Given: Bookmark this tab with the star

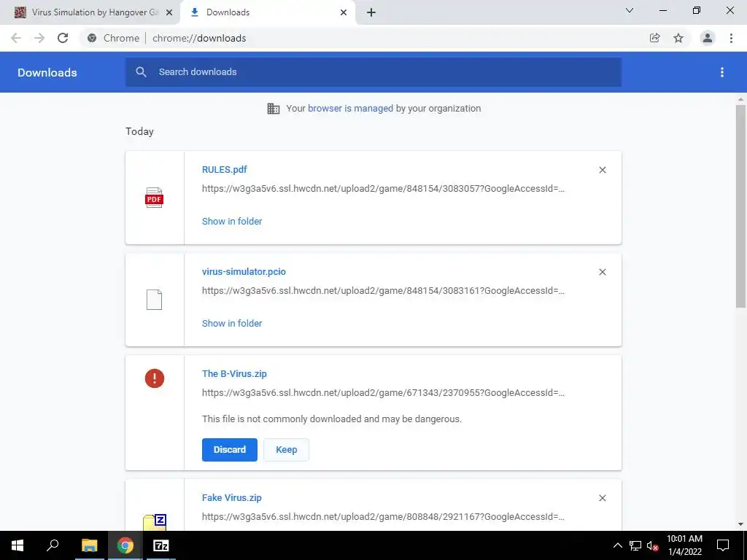Looking at the screenshot, I should 678,38.
